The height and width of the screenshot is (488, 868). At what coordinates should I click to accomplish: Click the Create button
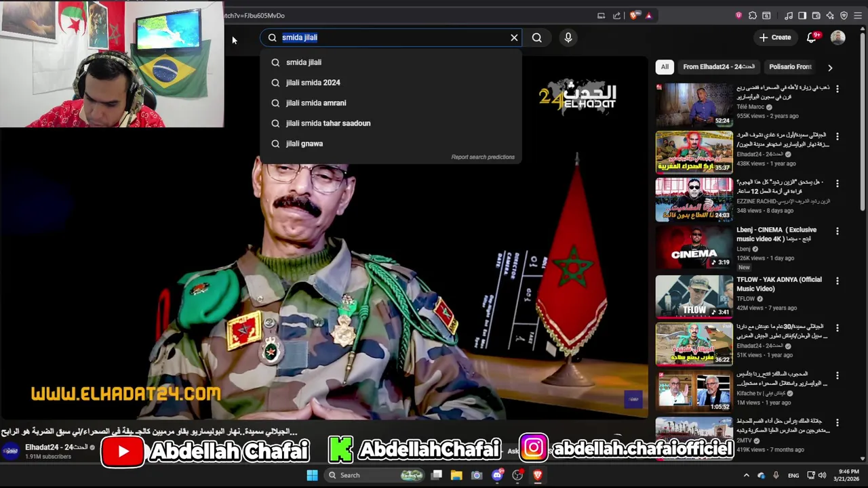pyautogui.click(x=775, y=37)
